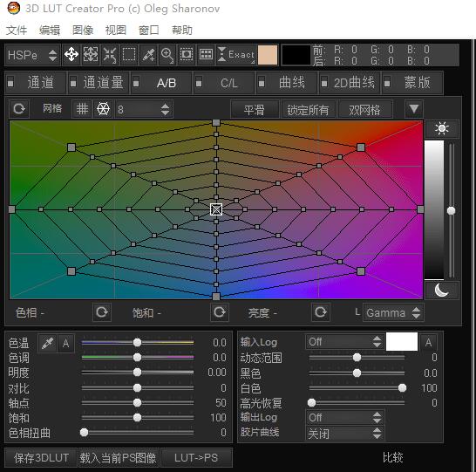
Task: Select the center grid node
Action: tap(216, 209)
